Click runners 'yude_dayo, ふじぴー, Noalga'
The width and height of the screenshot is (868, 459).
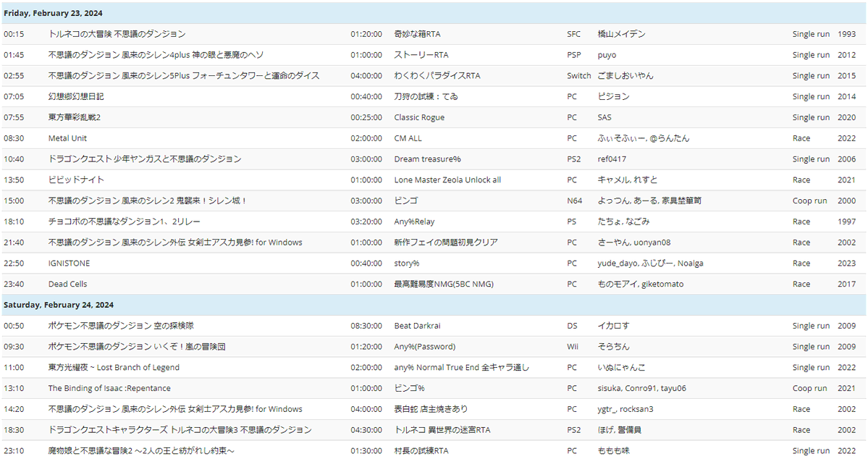pyautogui.click(x=650, y=264)
